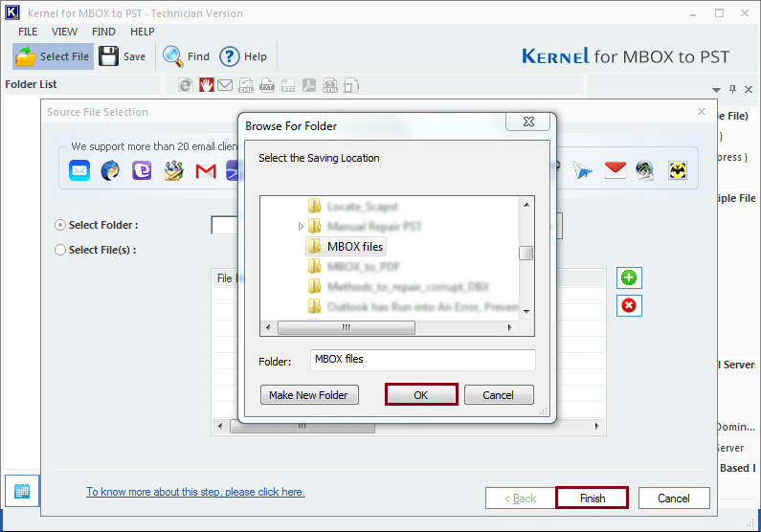Click the pin icon on right panel

point(733,89)
